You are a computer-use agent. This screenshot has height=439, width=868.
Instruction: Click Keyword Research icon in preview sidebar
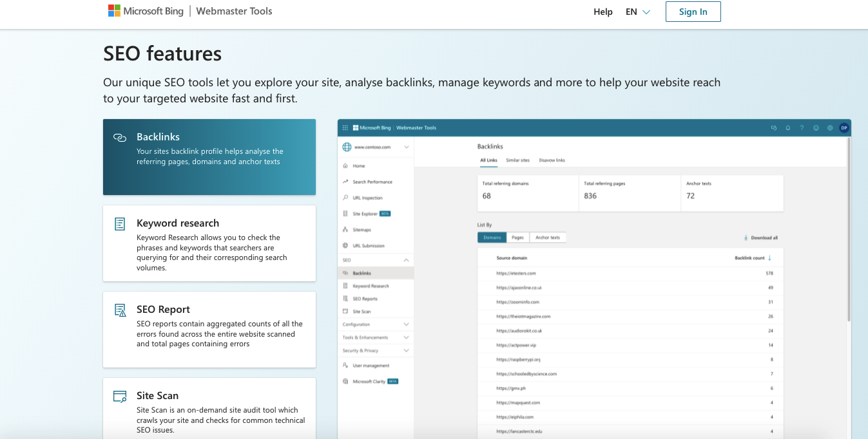346,286
